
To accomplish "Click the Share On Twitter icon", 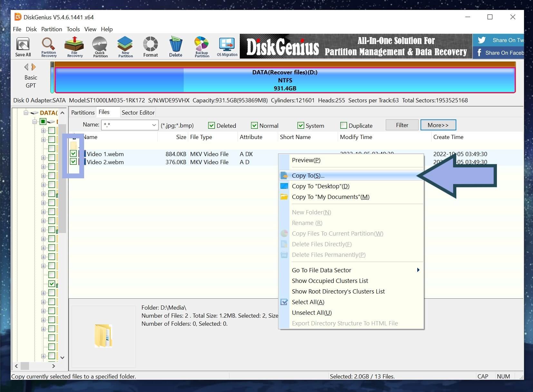I will pos(482,40).
